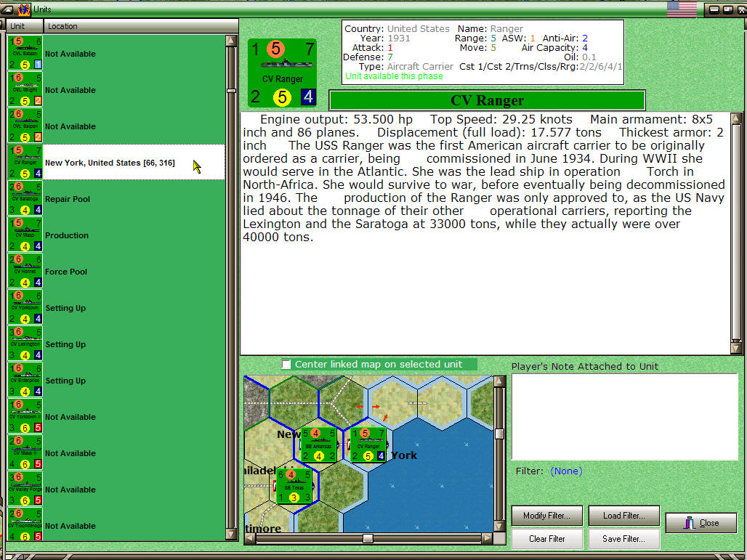Close the Units window with Close button

coord(700,523)
